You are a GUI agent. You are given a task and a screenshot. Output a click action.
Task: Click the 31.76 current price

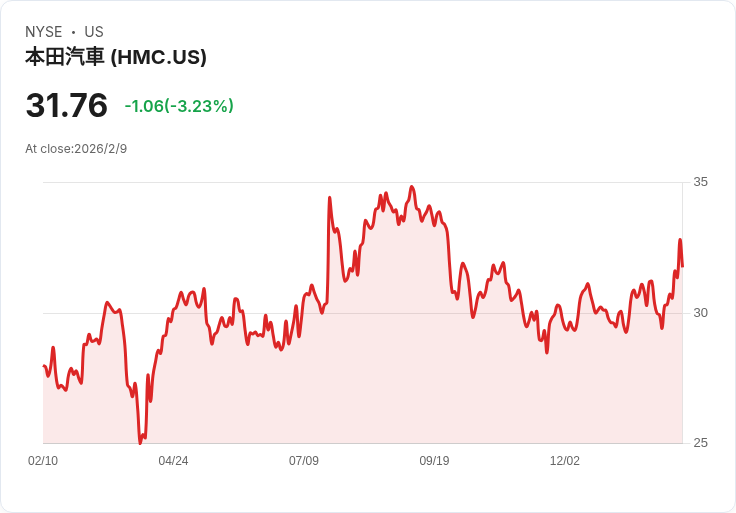point(67,105)
